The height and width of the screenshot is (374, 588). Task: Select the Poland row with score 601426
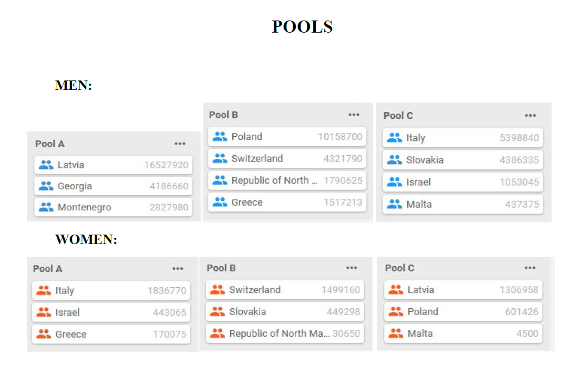(x=463, y=311)
